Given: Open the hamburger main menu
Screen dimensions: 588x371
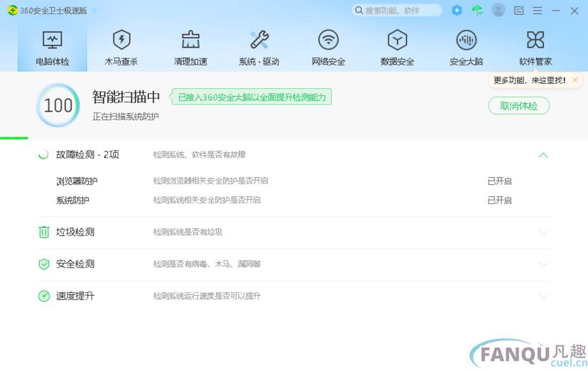Looking at the screenshot, I should [538, 11].
